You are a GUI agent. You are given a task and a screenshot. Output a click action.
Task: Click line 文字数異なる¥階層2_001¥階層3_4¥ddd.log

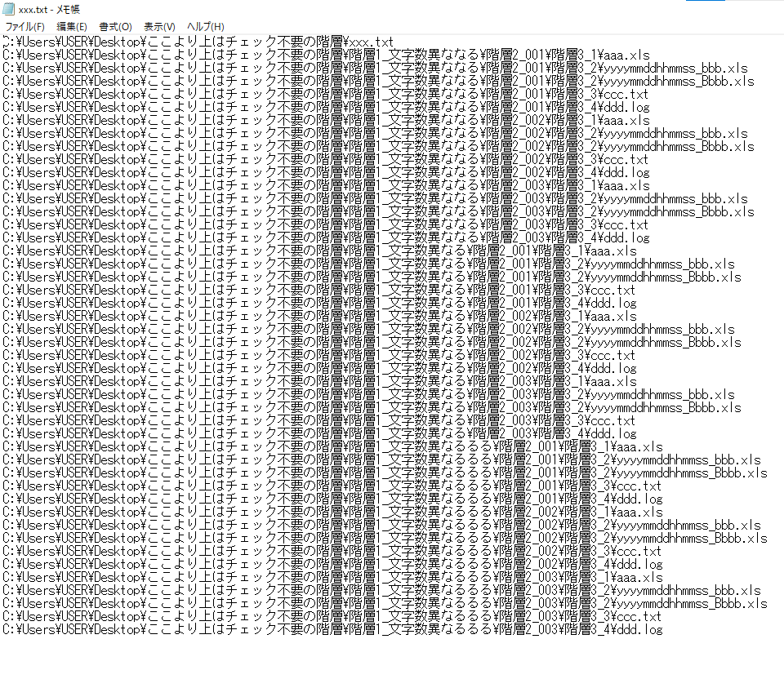pos(319,303)
